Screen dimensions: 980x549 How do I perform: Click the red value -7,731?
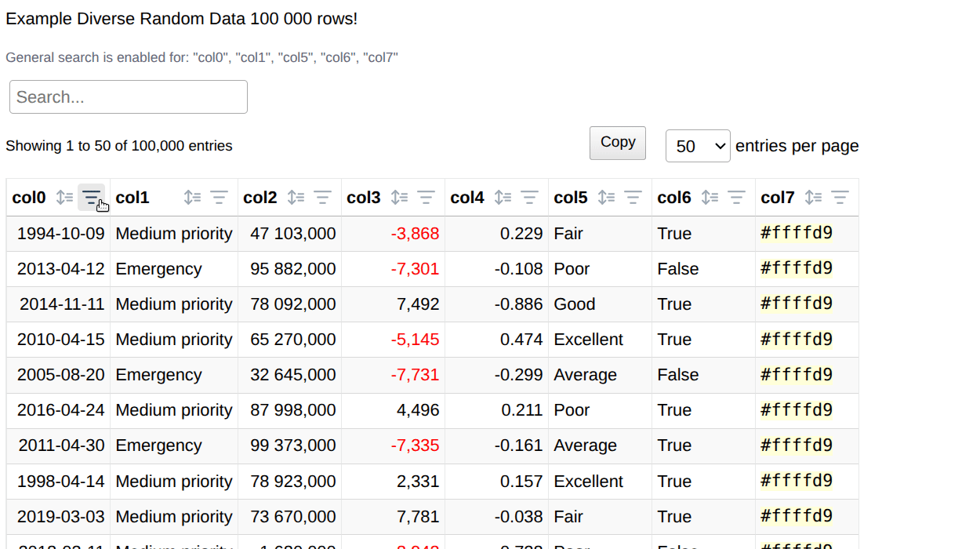click(415, 374)
